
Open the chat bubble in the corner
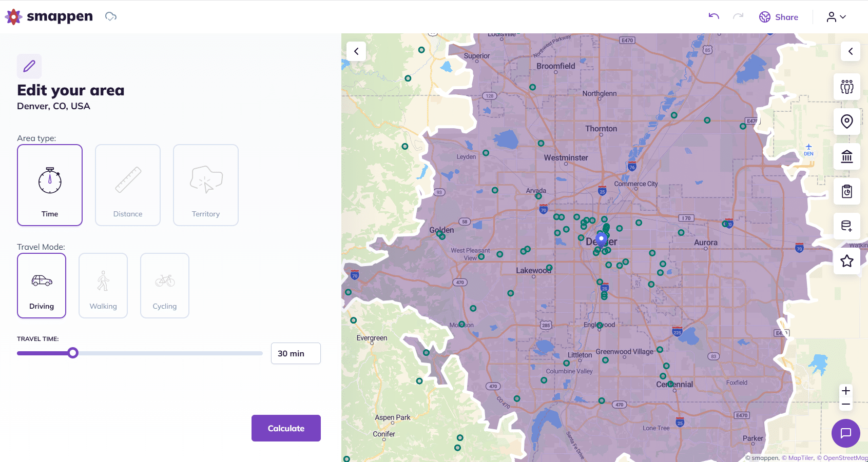pyautogui.click(x=845, y=433)
